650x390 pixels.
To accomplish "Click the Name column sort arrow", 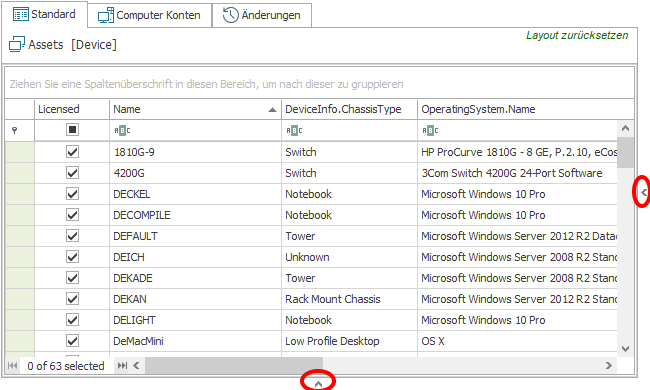I will point(272,110).
